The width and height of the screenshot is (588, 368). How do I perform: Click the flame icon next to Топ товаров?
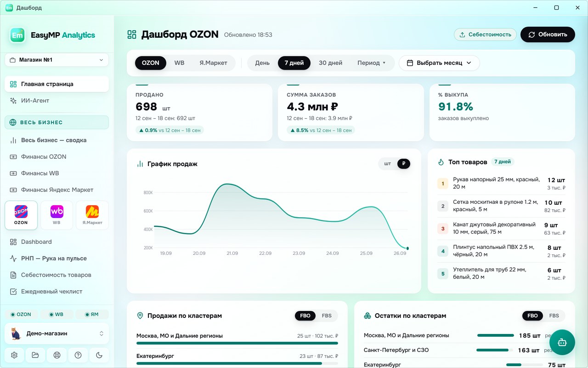click(x=441, y=162)
